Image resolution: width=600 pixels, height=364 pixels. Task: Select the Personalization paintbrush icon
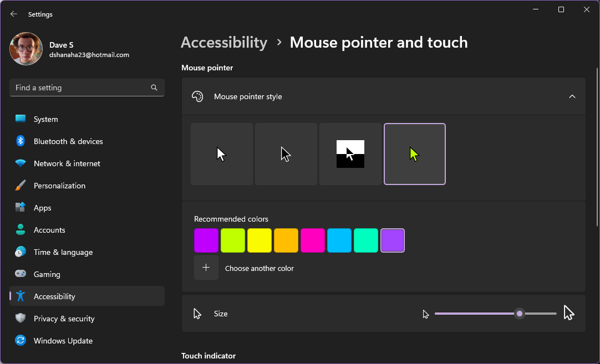point(21,185)
